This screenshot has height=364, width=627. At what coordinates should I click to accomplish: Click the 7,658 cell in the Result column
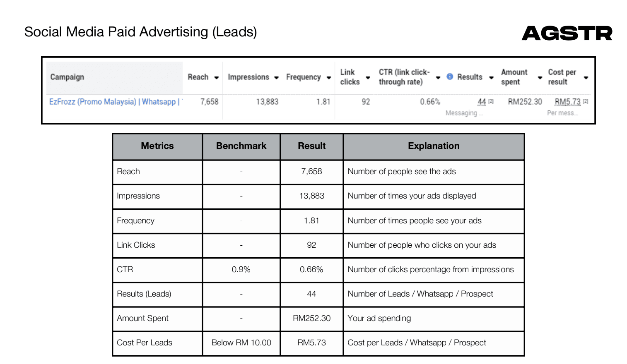click(x=312, y=172)
